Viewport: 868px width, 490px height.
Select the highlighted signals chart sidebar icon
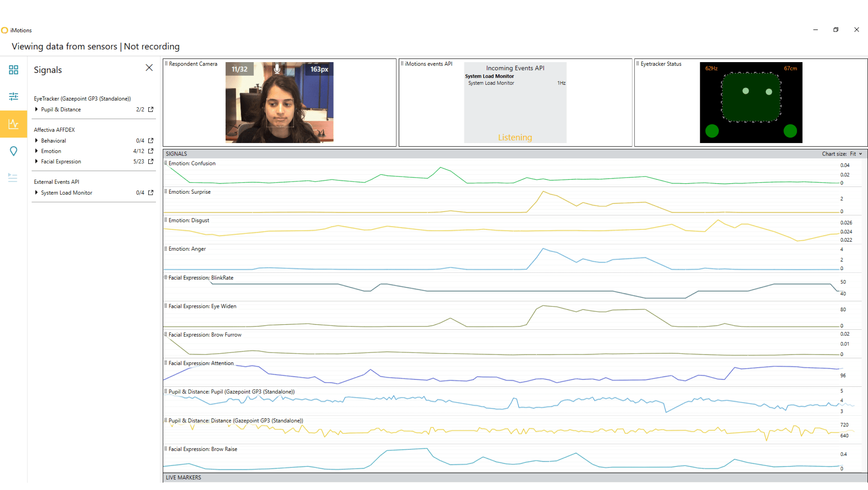click(x=13, y=124)
